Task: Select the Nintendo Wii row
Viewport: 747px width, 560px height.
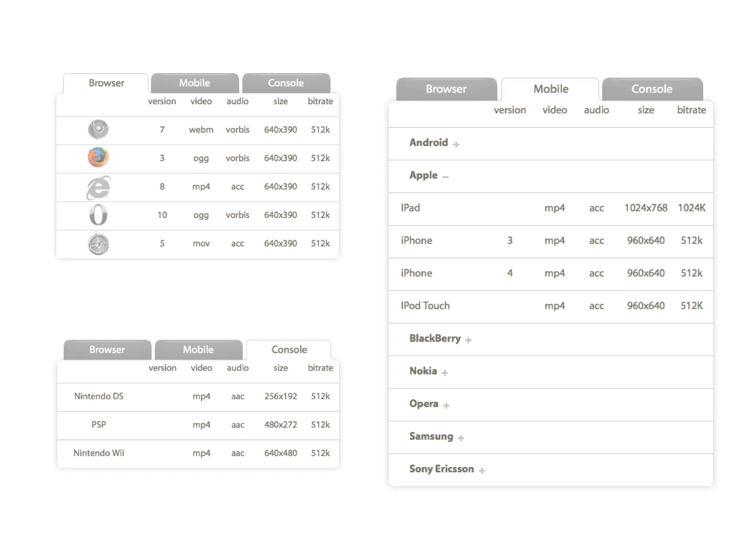Action: point(99,453)
